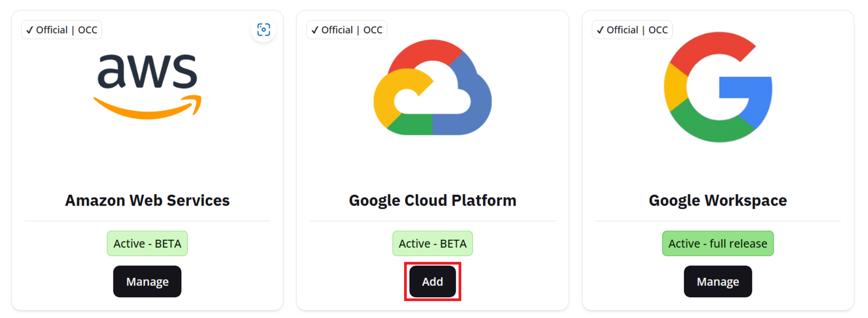Open the Google Workspace title
Viewport: 868px width, 318px height.
718,201
